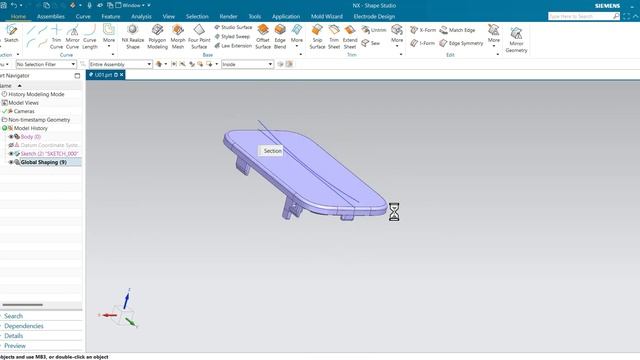640x360 pixels.
Task: Expand the Search panel in navigator
Action: 13,316
